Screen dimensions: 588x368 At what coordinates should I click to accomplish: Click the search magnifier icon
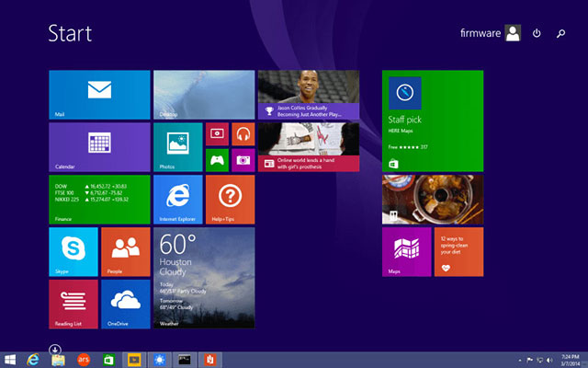pos(561,33)
